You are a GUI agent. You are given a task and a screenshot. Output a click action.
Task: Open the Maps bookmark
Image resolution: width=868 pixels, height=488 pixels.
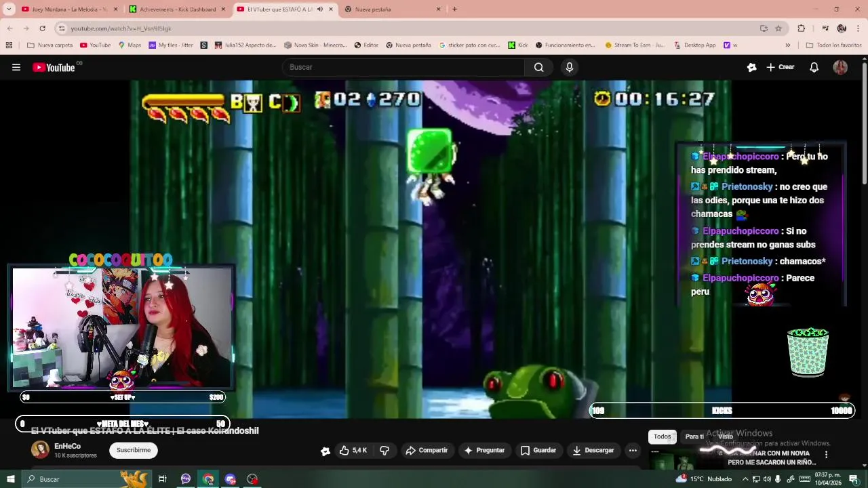click(130, 45)
